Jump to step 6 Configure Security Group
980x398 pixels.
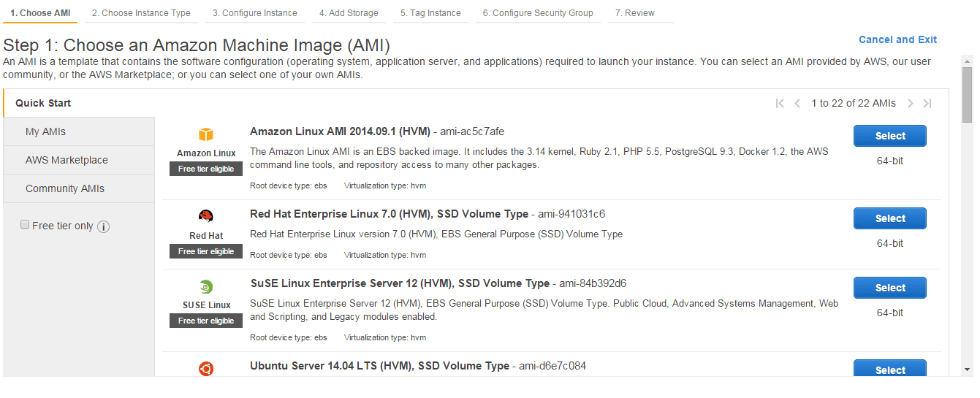538,13
